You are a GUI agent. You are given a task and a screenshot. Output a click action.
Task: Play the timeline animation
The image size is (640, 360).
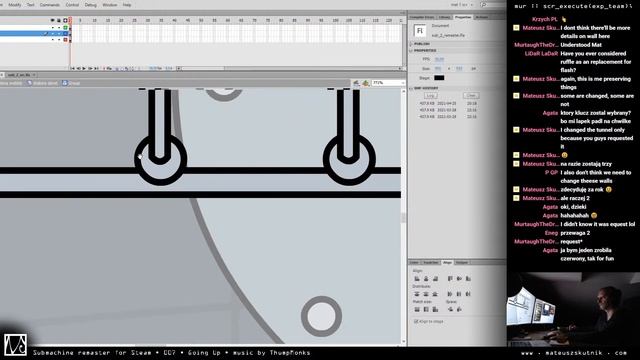(84, 69)
